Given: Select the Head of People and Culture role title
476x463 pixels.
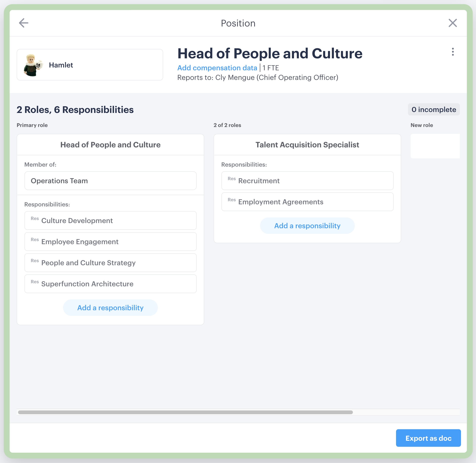Looking at the screenshot, I should tap(110, 144).
